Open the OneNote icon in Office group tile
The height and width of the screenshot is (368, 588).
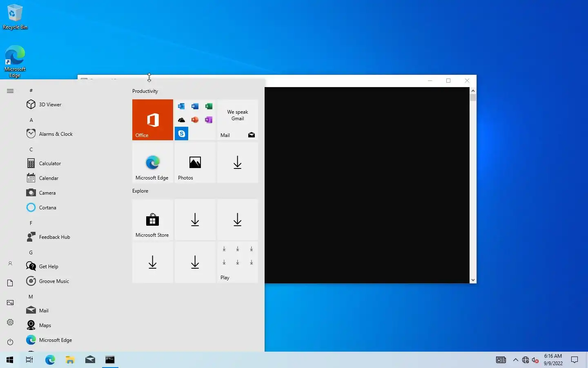point(209,120)
